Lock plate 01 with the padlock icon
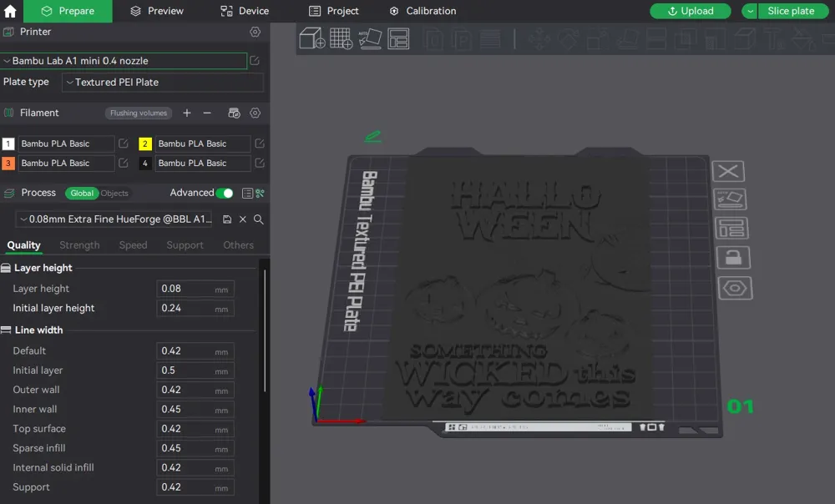Screen dimensions: 835x504 [734, 258]
